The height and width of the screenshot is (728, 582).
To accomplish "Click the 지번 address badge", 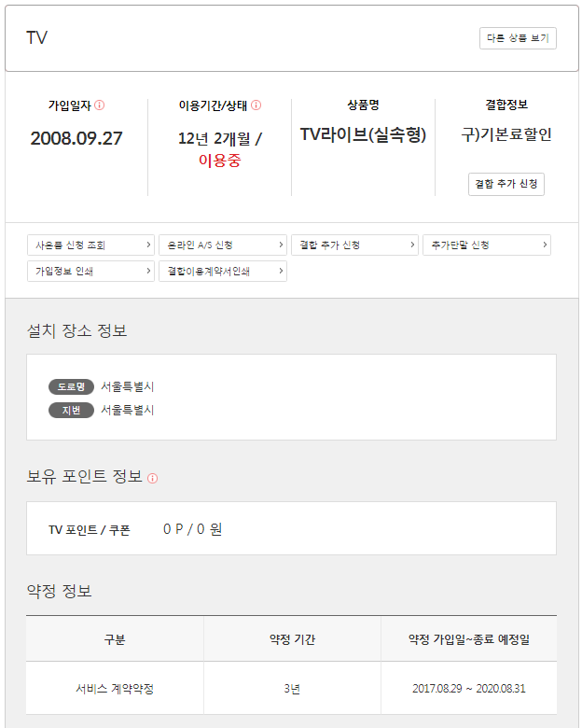I will click(x=71, y=410).
